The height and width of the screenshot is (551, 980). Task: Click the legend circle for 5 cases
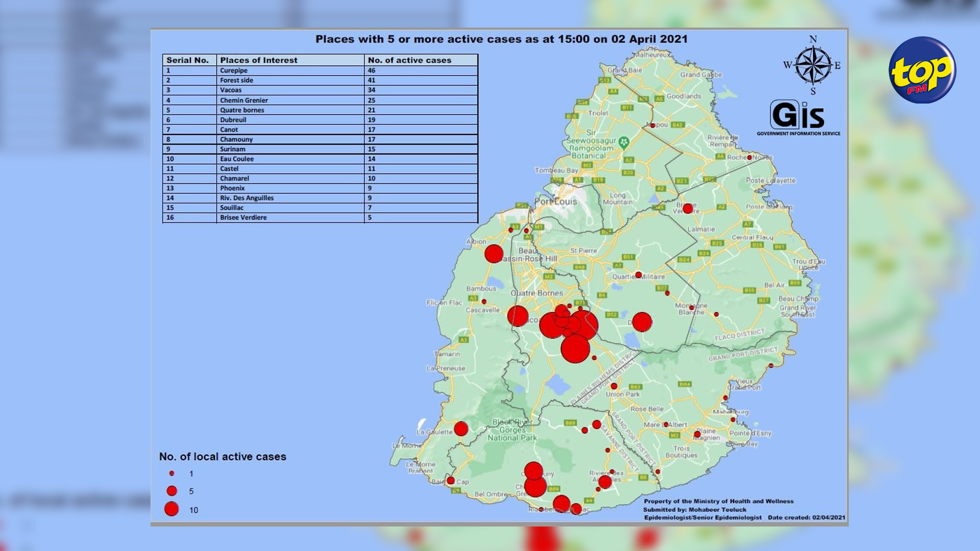tap(172, 491)
